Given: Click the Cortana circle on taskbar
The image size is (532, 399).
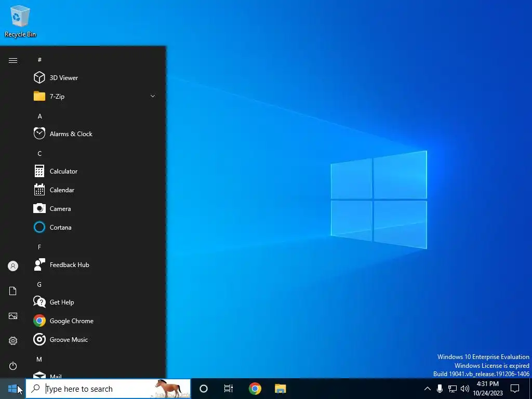Looking at the screenshot, I should point(204,389).
